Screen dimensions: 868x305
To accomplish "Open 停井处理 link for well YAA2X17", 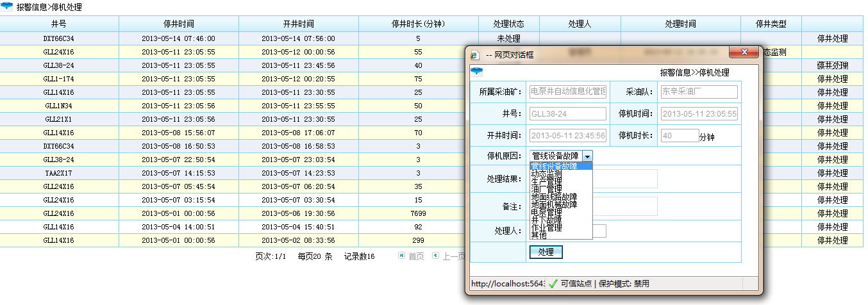I will point(832,174).
